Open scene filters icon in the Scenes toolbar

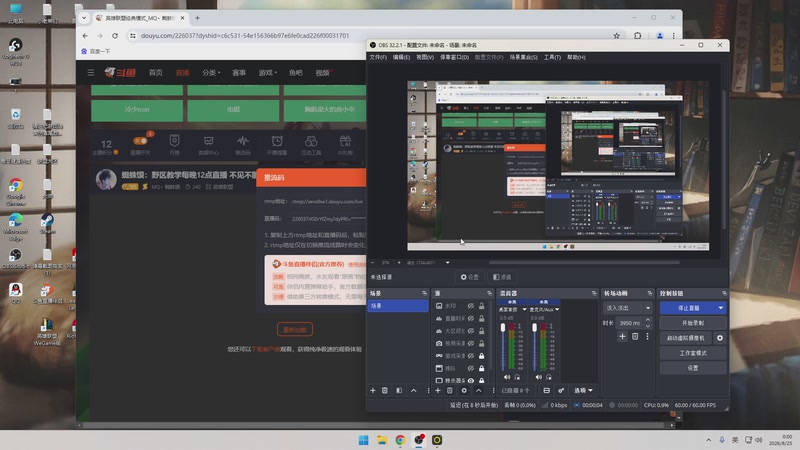(x=399, y=390)
